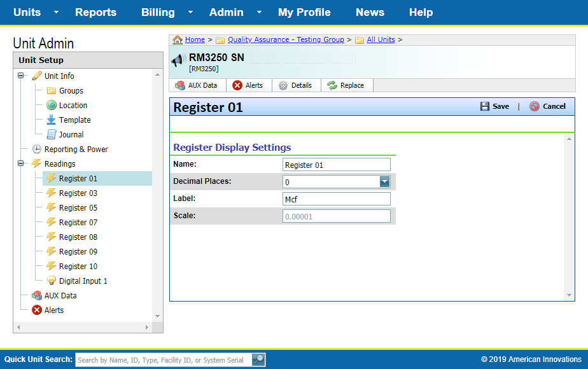Image resolution: width=588 pixels, height=369 pixels.
Task: Click the Label input field
Action: (x=336, y=199)
